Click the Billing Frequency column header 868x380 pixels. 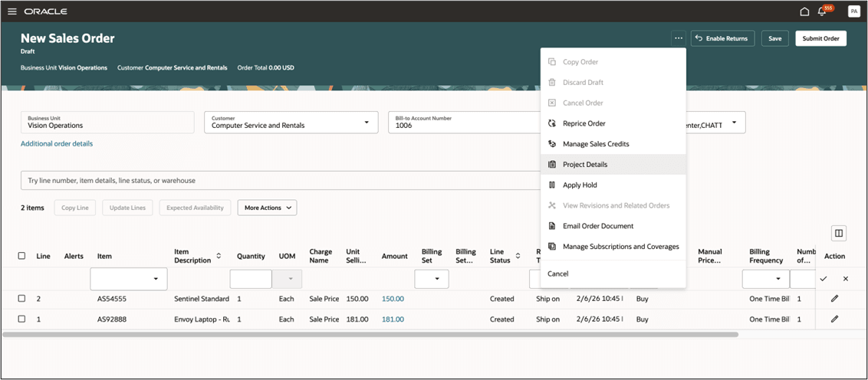point(766,256)
